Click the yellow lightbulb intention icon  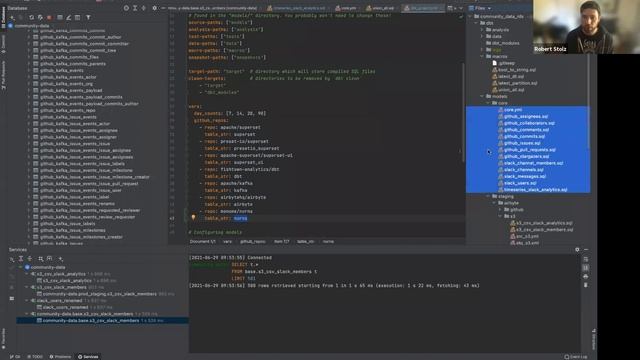coord(193,218)
